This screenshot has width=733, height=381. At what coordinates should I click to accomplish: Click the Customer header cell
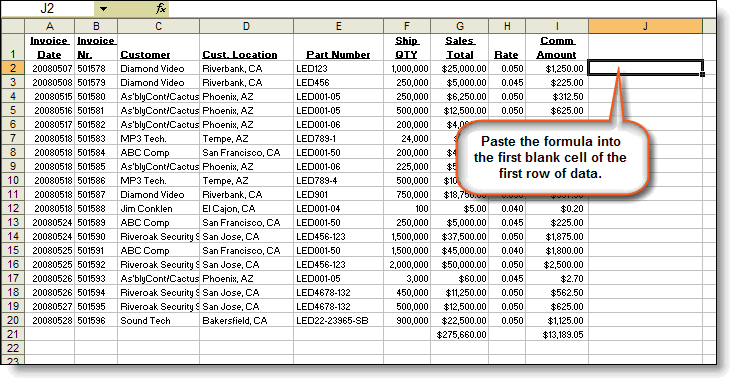click(158, 47)
